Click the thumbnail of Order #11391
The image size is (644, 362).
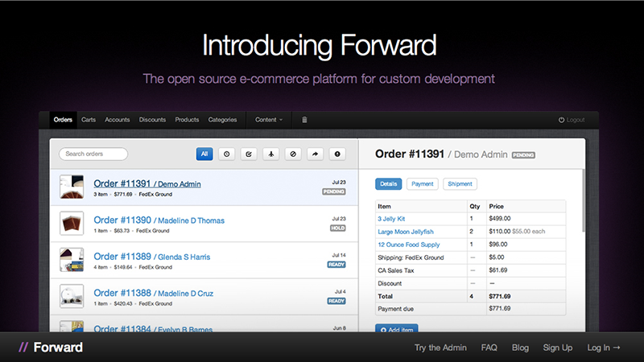[x=72, y=187]
